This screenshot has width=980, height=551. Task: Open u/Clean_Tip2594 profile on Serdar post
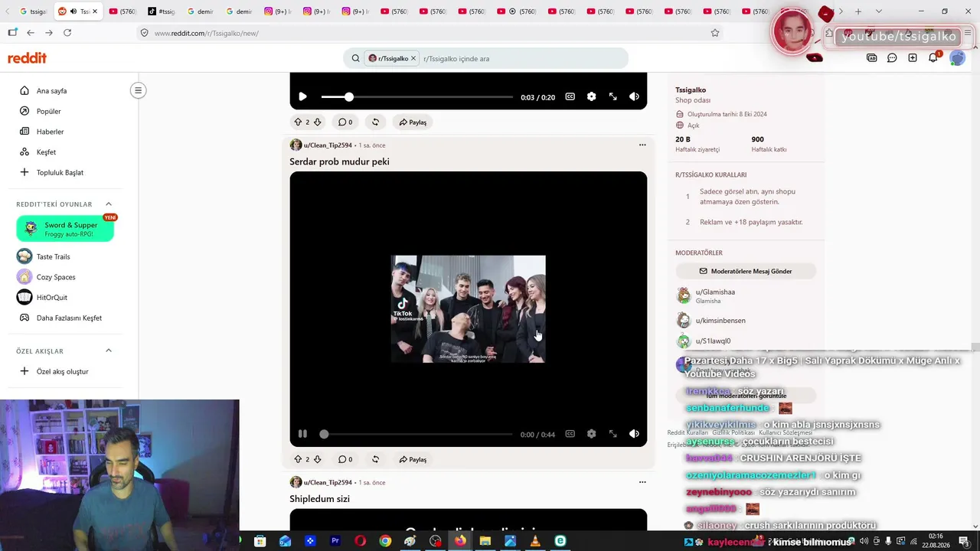coord(328,145)
